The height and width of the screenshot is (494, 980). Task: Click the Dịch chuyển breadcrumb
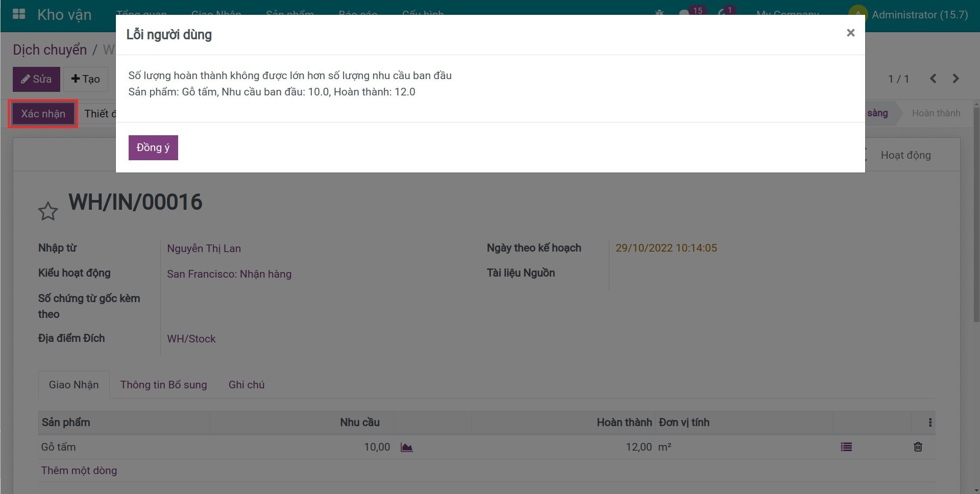click(x=50, y=50)
